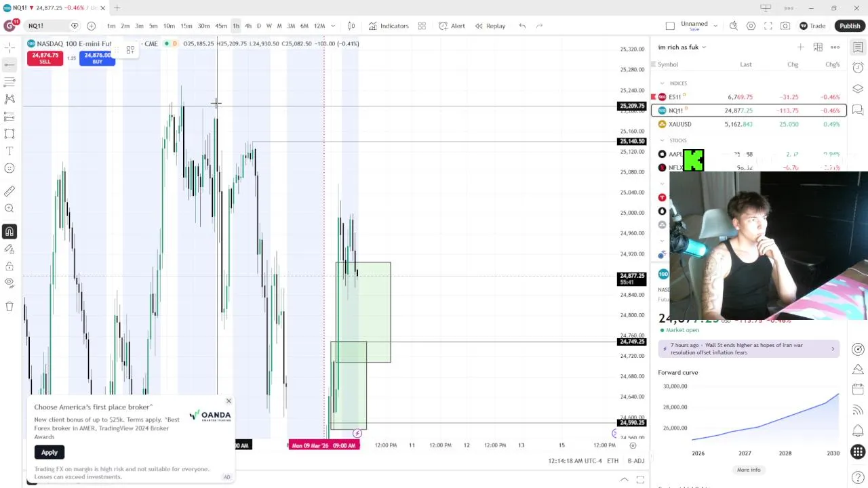Screen dimensions: 868x488
Task: Select XAUUSD in the watchlist
Action: [749, 124]
